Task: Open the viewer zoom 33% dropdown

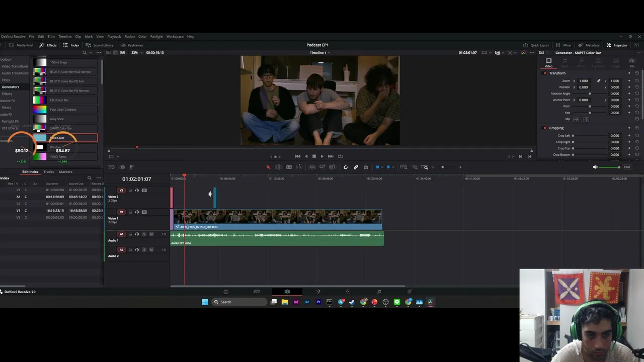Action: [136, 52]
